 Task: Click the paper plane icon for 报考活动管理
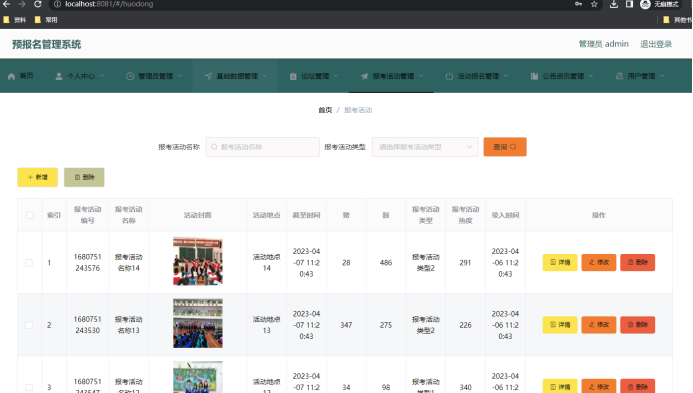(x=364, y=76)
